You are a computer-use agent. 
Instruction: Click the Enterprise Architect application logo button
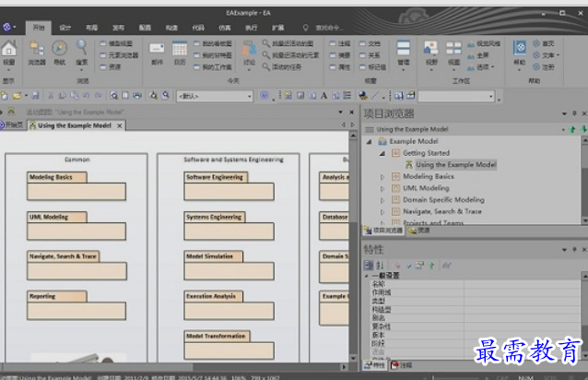6,27
